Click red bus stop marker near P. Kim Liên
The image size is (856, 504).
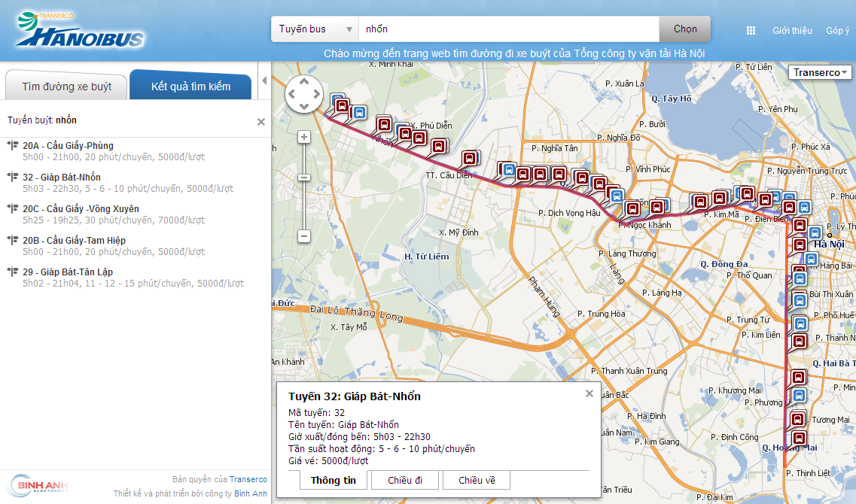click(x=800, y=342)
